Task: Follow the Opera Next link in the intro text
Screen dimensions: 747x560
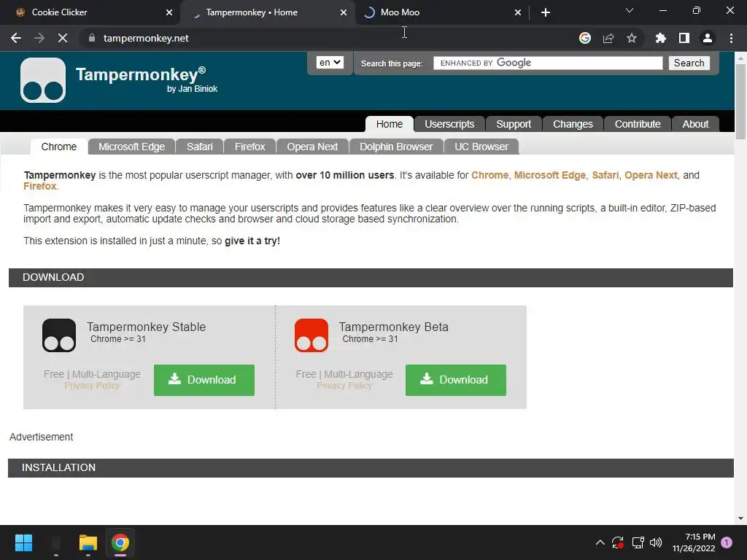Action: (x=651, y=175)
